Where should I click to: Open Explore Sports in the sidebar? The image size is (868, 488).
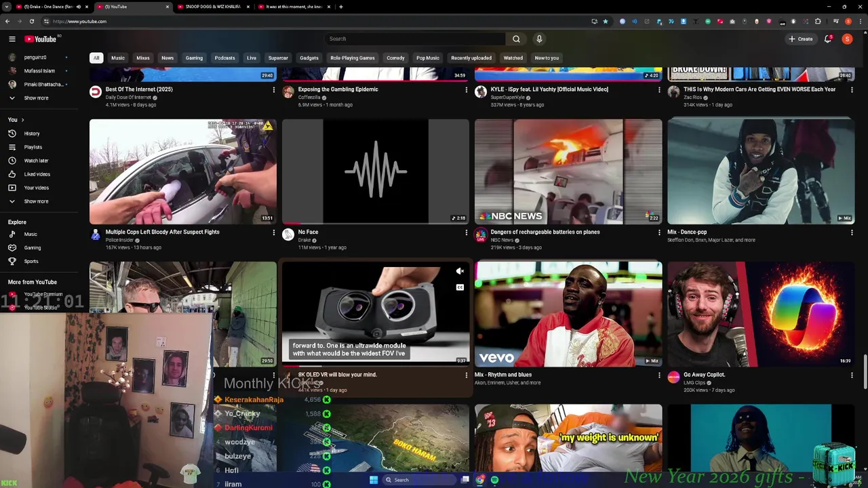[x=31, y=262]
